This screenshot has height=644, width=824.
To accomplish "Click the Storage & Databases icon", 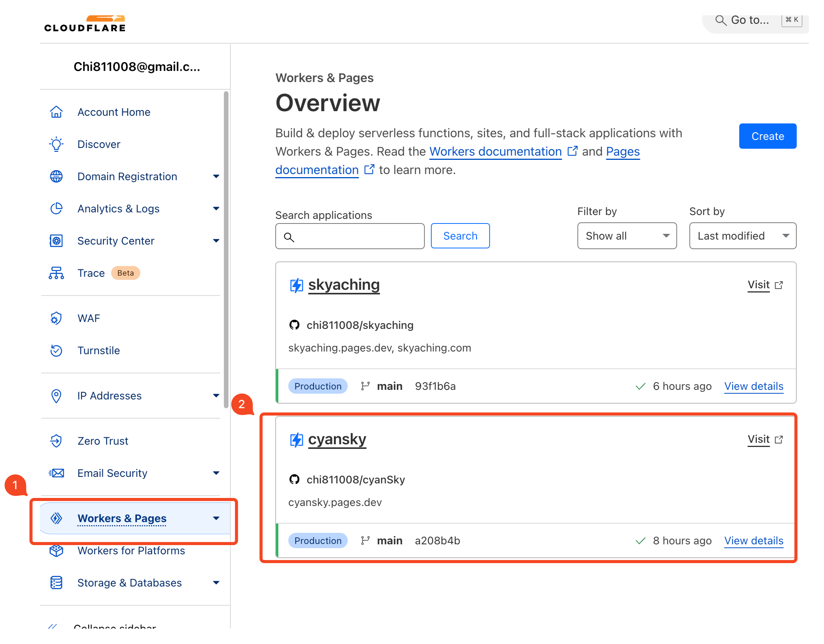I will coord(56,583).
